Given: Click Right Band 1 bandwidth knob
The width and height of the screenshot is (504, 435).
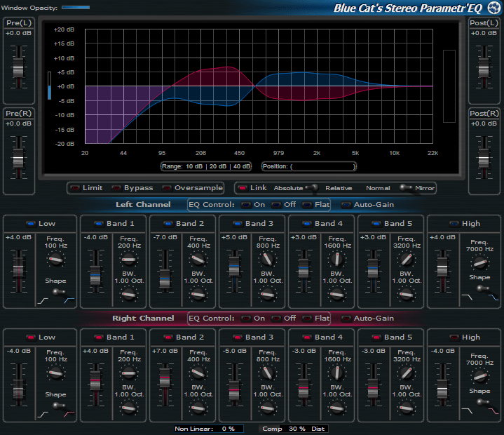Looking at the screenshot, I should pos(128,408).
